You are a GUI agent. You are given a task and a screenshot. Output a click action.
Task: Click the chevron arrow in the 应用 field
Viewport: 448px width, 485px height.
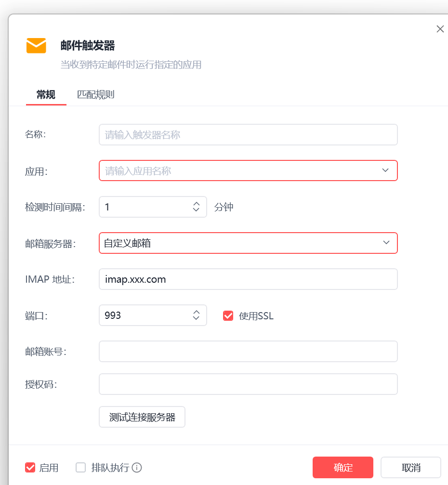[385, 170]
